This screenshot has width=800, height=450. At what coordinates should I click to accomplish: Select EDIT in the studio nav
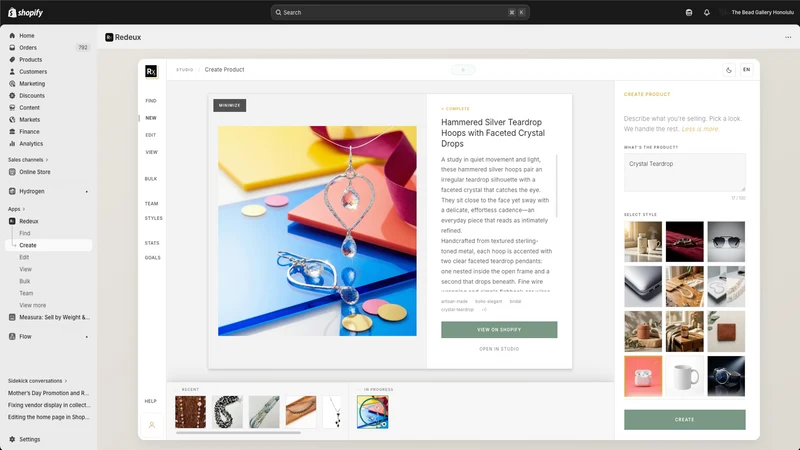tap(151, 135)
